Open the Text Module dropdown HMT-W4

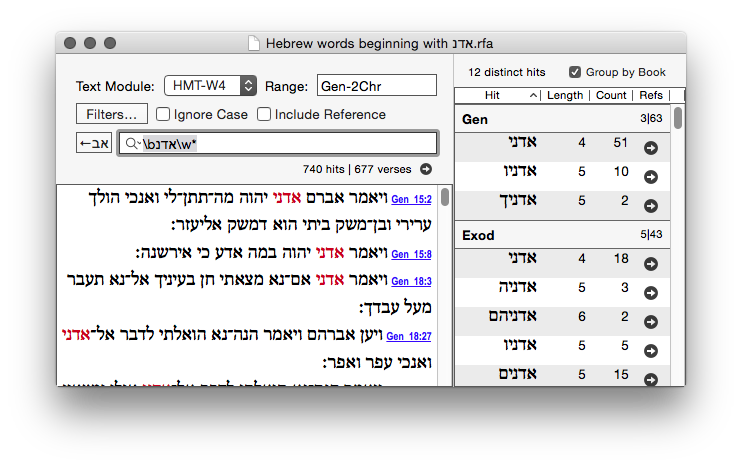[x=210, y=86]
